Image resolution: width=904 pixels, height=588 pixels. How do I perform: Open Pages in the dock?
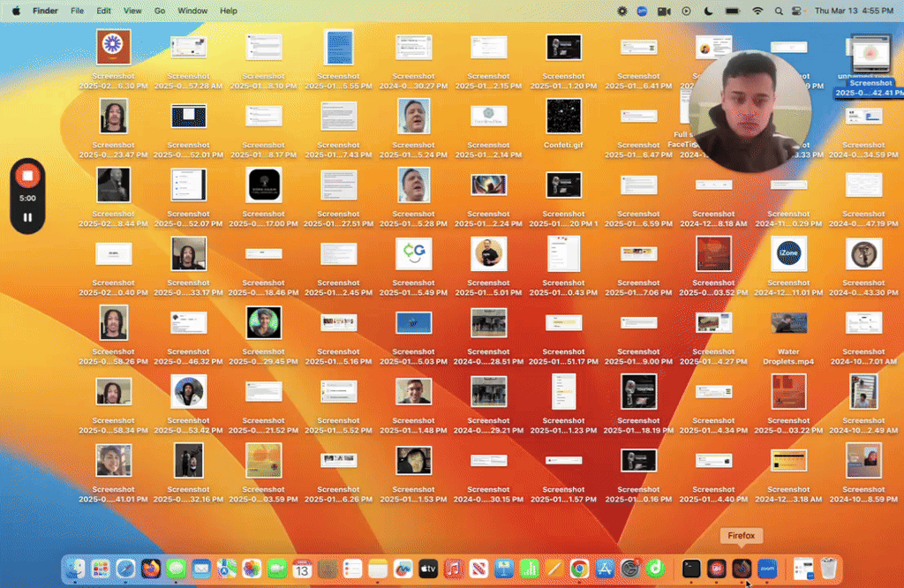pos(554,569)
